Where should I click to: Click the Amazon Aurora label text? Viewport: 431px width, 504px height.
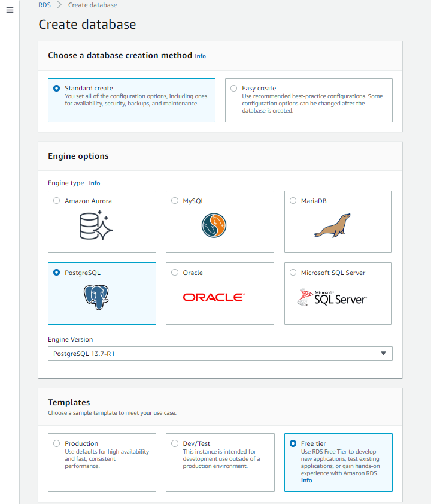pos(89,201)
